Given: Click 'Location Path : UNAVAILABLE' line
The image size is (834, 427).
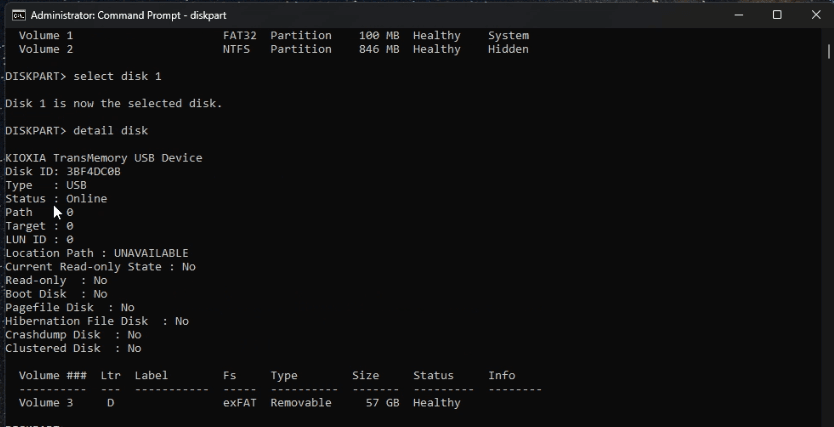Looking at the screenshot, I should (97, 253).
